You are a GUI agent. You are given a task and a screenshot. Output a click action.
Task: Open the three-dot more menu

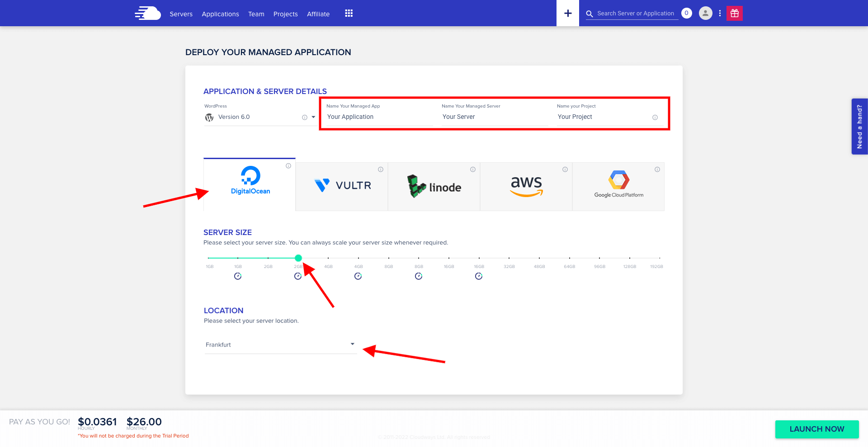point(720,13)
